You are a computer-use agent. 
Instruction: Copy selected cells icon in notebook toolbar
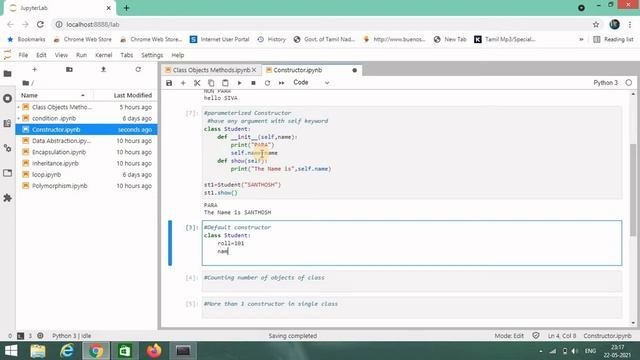point(211,83)
